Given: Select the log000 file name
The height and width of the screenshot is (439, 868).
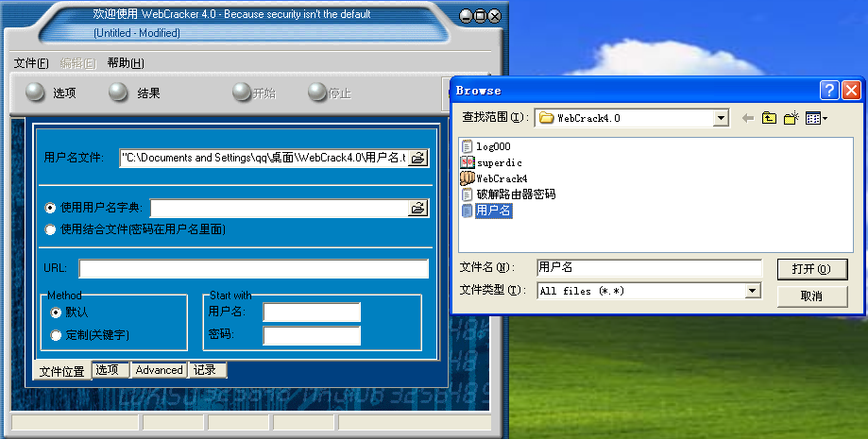Looking at the screenshot, I should (493, 146).
